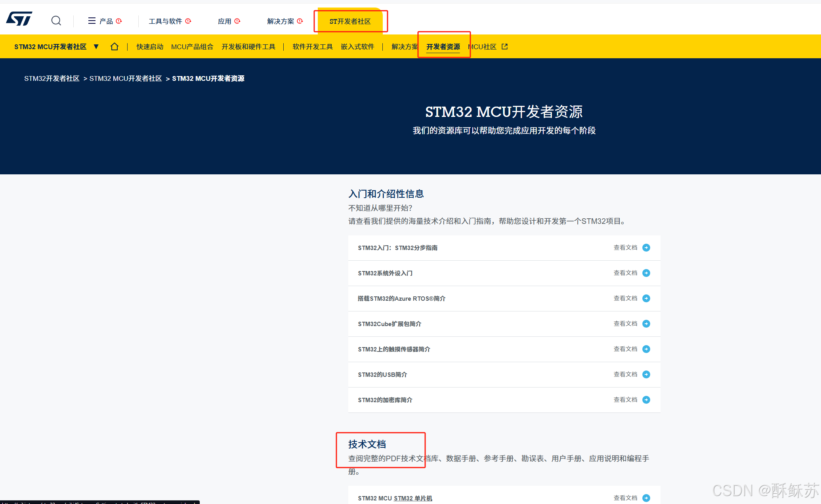Screen dimensions: 821x504
Task: Open the 搭载STM32的Azure RTOS®简介 document
Action: pyautogui.click(x=401, y=298)
